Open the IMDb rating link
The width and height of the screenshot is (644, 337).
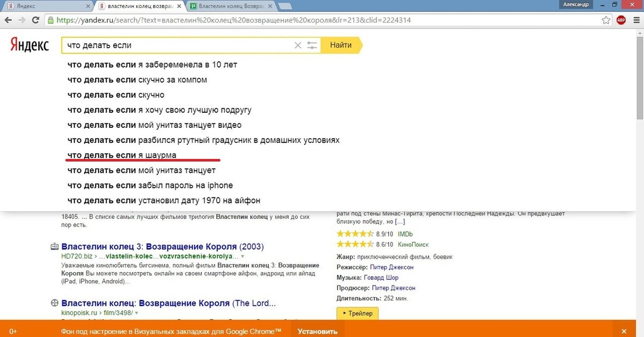pos(405,234)
